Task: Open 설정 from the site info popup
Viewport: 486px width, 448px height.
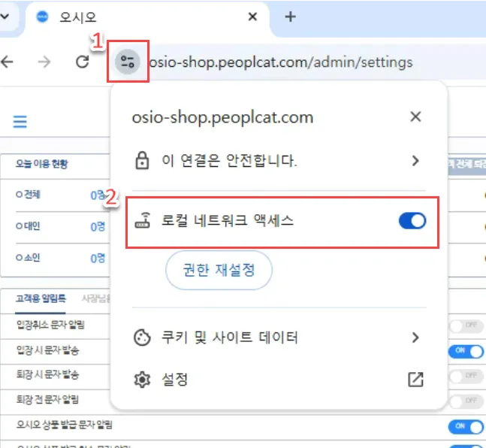Action: pyautogui.click(x=175, y=379)
